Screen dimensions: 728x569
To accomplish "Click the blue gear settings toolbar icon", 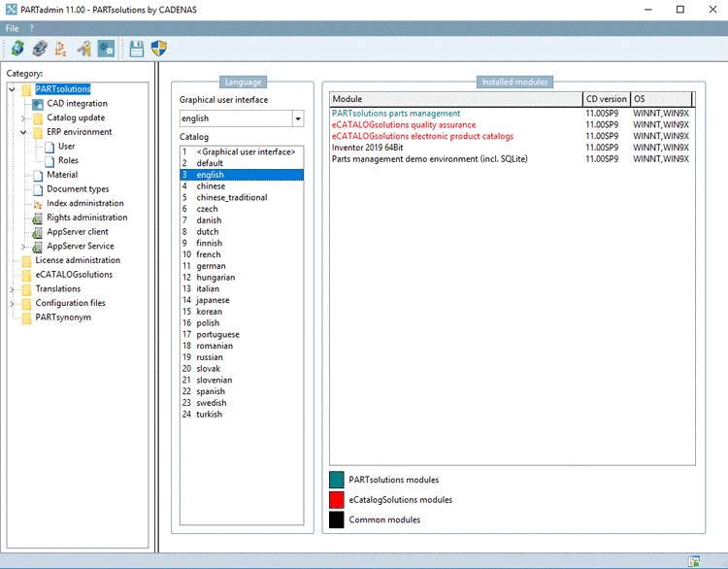I will coord(105,49).
